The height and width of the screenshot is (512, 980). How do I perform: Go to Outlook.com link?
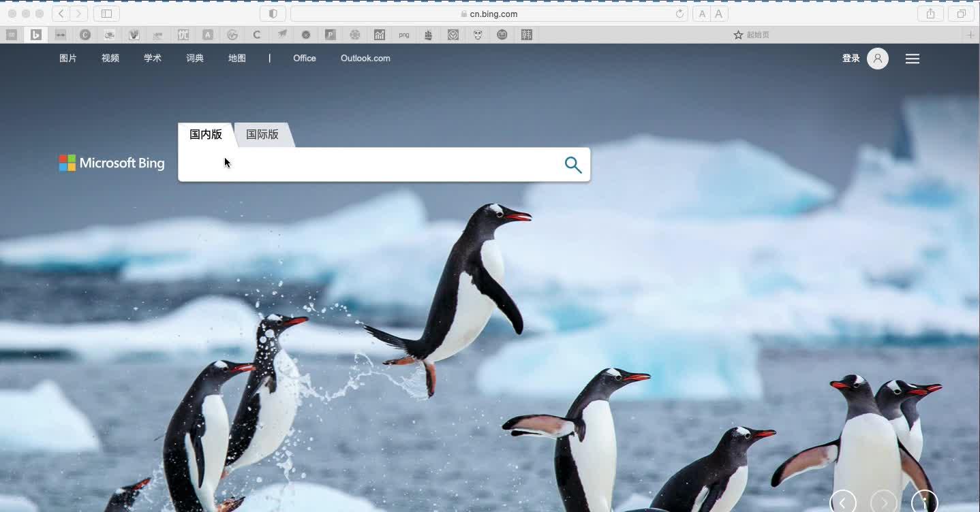[365, 59]
